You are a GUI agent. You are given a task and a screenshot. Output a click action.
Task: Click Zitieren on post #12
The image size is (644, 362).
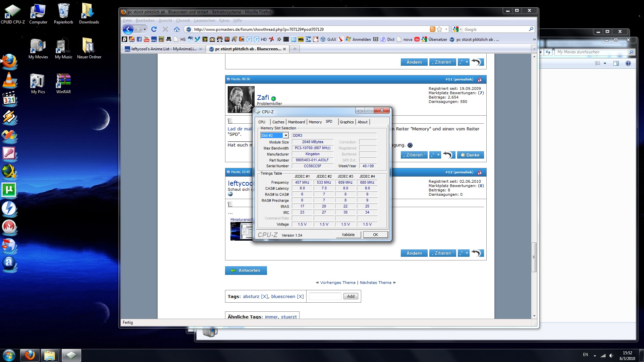[x=442, y=253]
